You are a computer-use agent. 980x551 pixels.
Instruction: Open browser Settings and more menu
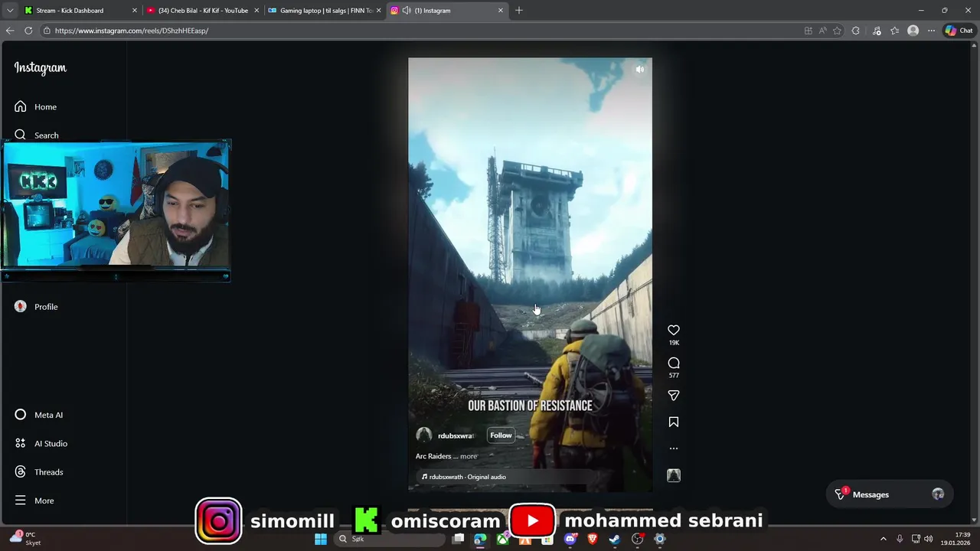pyautogui.click(x=931, y=31)
